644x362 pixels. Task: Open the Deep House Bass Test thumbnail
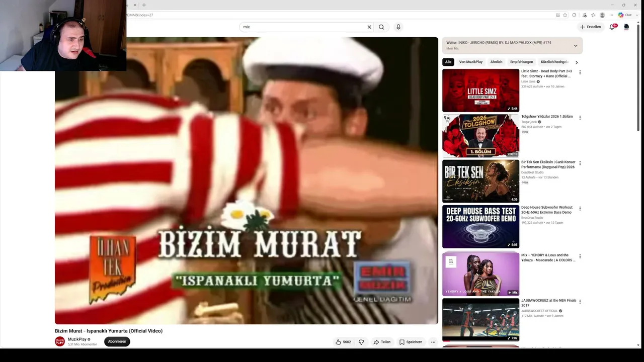tap(480, 227)
